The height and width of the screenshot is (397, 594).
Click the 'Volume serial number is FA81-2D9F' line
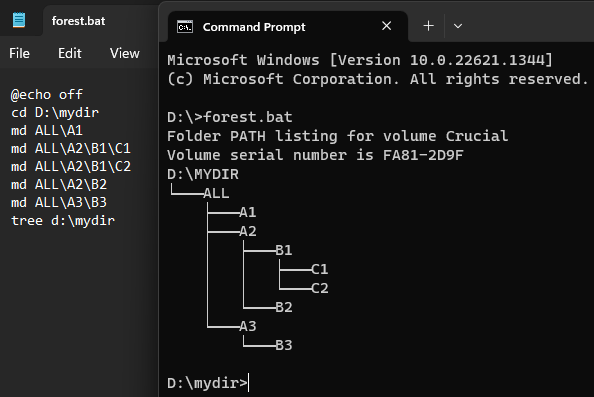[x=315, y=155]
